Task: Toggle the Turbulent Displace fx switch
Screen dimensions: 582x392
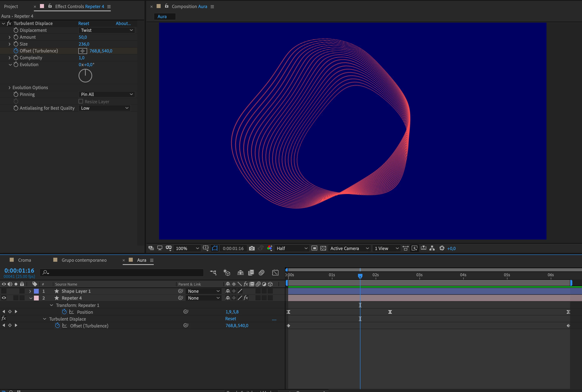Action: coord(9,23)
